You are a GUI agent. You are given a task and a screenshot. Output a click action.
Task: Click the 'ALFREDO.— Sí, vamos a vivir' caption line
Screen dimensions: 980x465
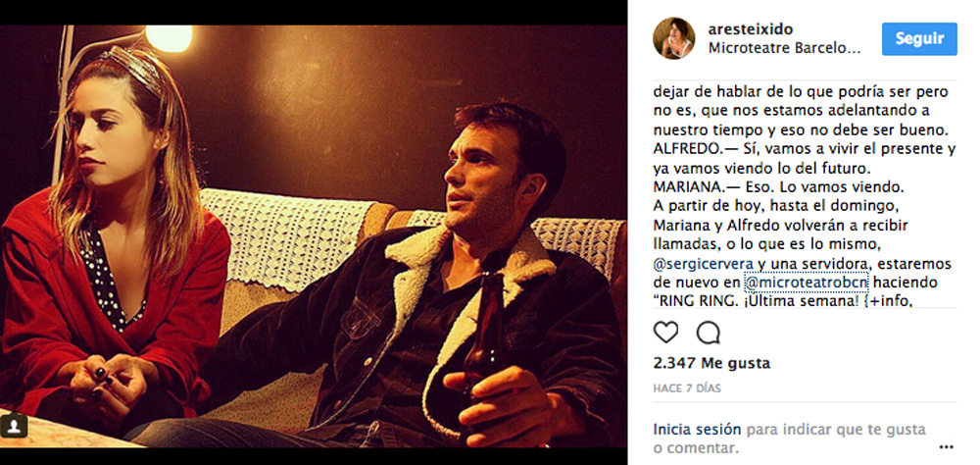point(805,149)
